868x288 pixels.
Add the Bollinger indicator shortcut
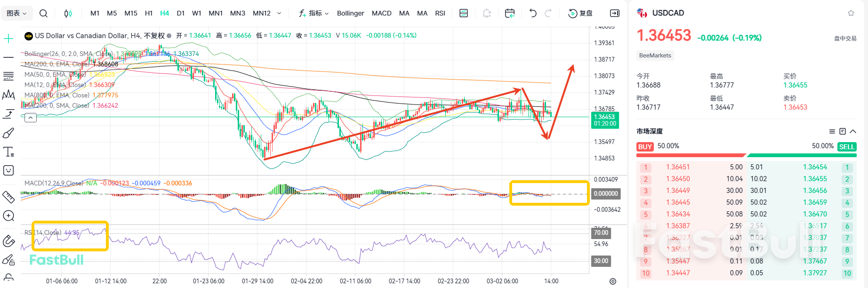[350, 13]
